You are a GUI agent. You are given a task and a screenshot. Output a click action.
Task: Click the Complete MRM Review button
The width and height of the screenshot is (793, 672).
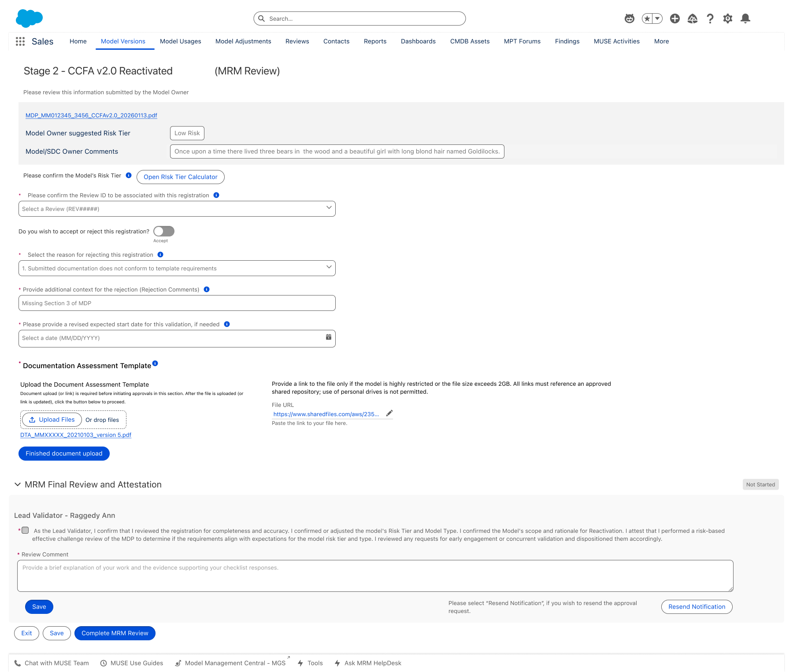[115, 633]
